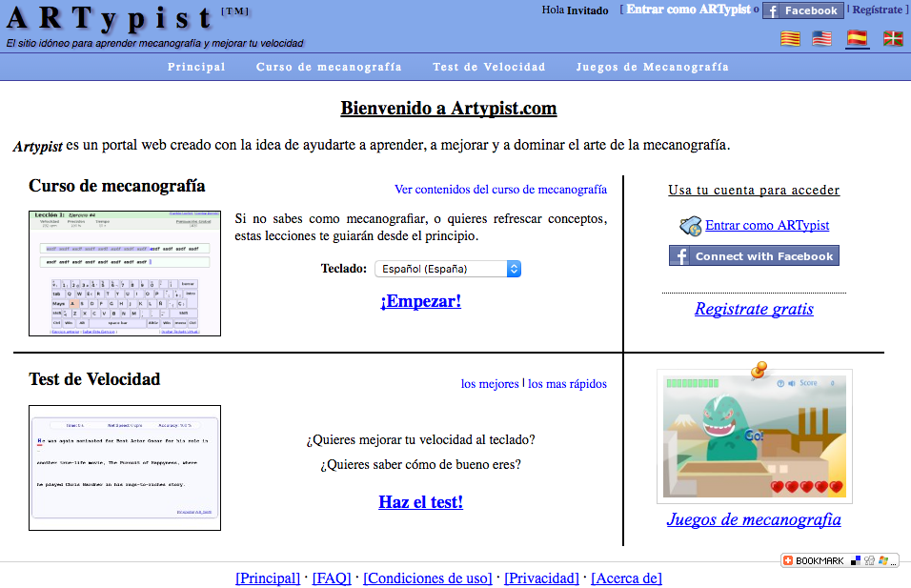Screen dimensions: 911x588
Task: Open footer [Condiciones de uso] link
Action: (428, 578)
